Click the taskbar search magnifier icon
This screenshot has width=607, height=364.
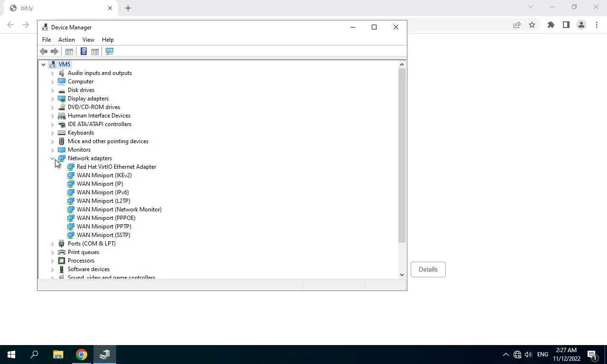click(x=34, y=355)
